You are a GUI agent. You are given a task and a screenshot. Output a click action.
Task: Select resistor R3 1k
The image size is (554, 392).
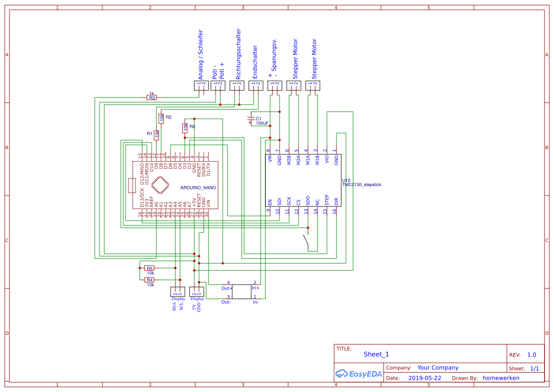[152, 98]
